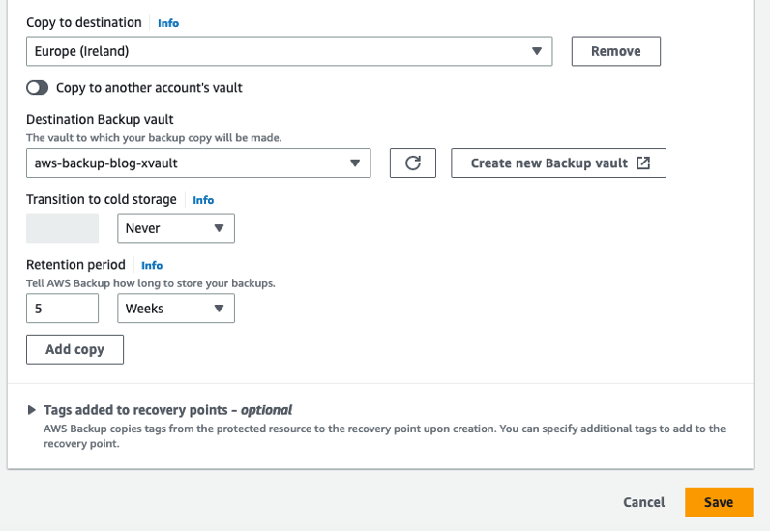The image size is (770, 532).
Task: Click the refresh Backup vault list icon
Action: 413,163
